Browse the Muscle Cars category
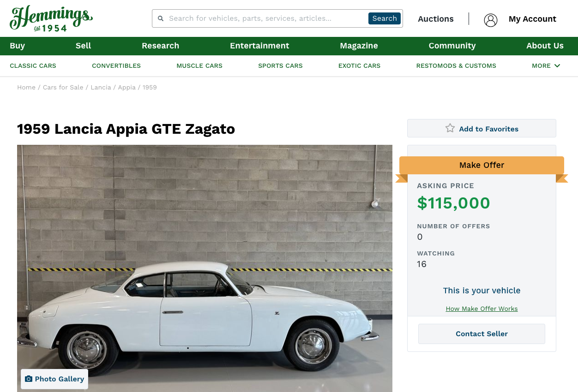578x392 pixels. [199, 66]
